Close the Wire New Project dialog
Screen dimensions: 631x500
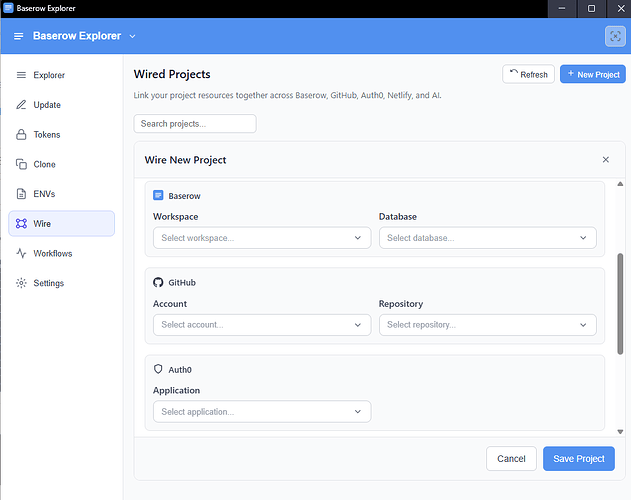coord(605,160)
